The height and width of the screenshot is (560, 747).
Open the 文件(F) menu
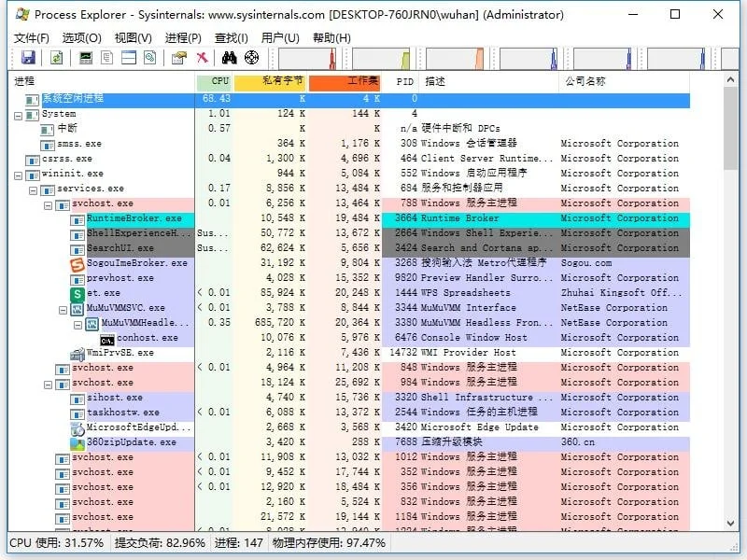pyautogui.click(x=31, y=37)
